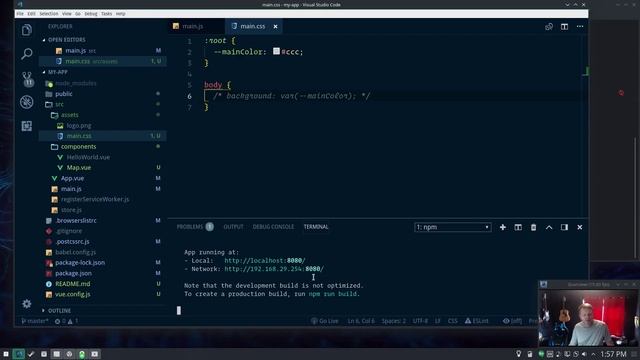The height and width of the screenshot is (360, 640).
Task: Open the editor More Actions ellipsis menu
Action: point(580,27)
